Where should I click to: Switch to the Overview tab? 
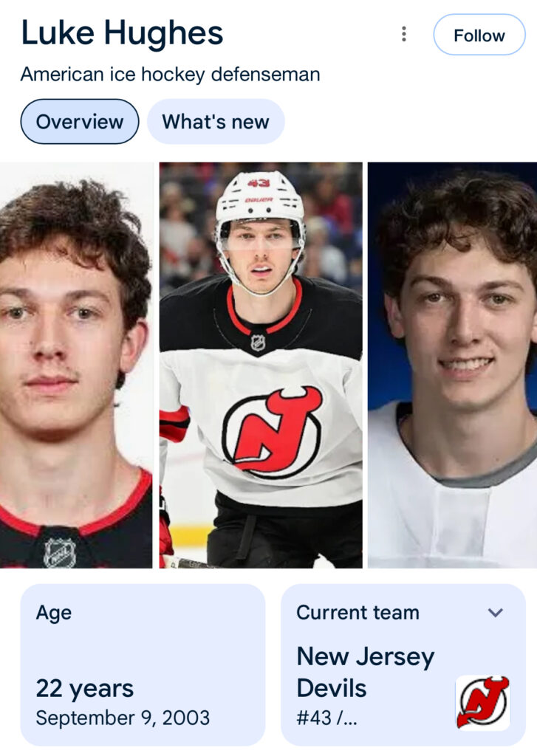(80, 122)
